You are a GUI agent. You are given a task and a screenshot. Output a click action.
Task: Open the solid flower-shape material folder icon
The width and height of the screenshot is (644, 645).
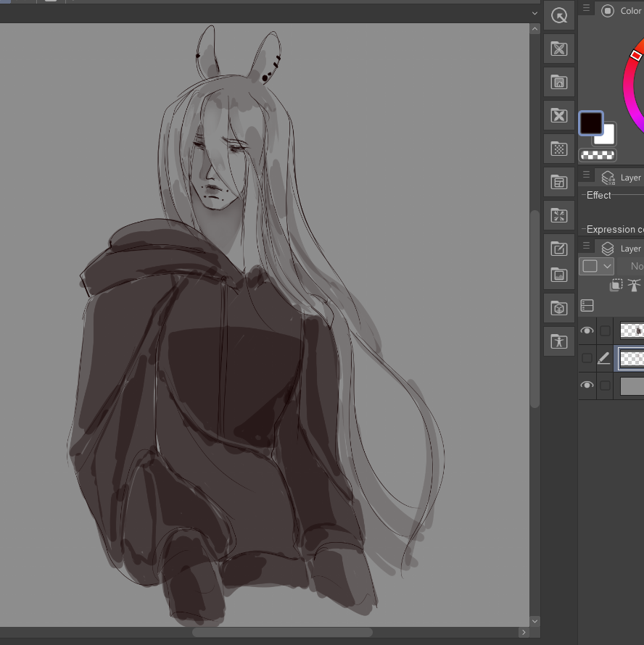[559, 115]
